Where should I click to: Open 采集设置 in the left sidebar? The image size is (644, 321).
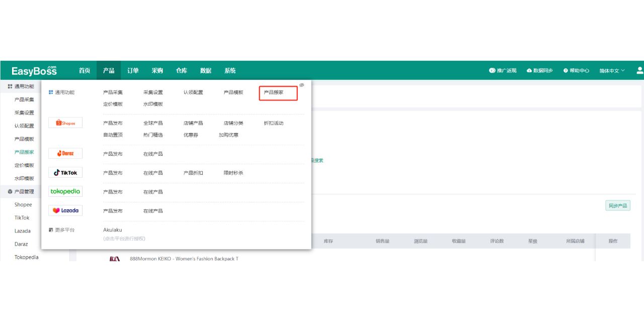[24, 113]
